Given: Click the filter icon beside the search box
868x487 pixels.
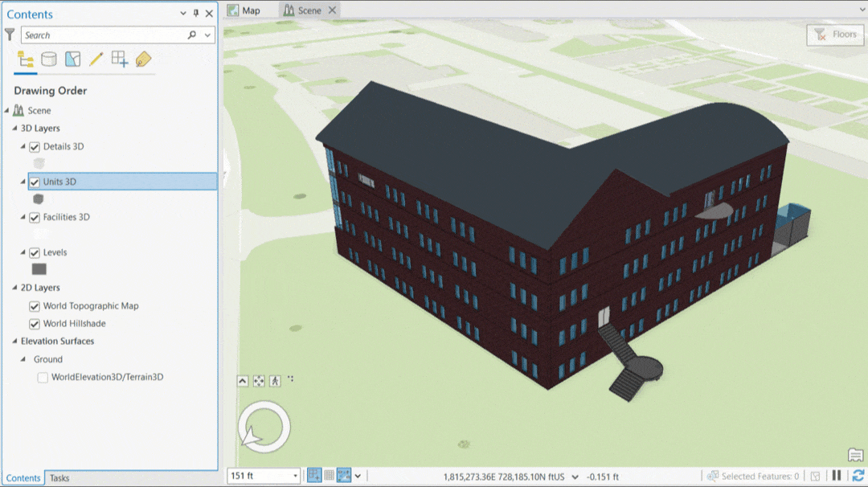Looking at the screenshot, I should (9, 35).
